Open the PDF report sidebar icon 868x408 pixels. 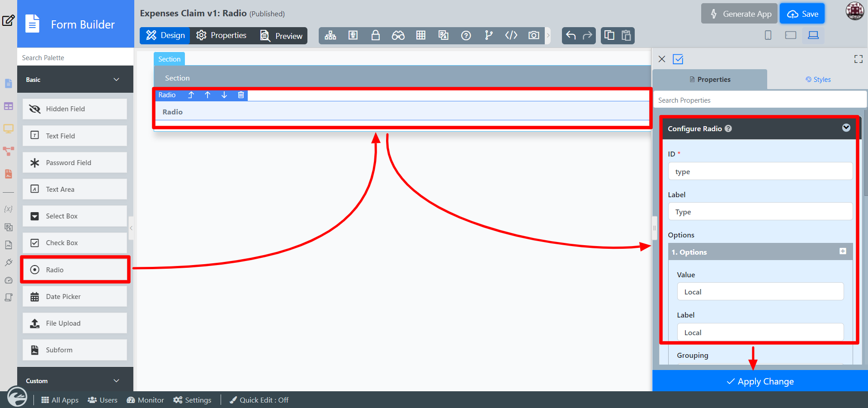(x=8, y=174)
